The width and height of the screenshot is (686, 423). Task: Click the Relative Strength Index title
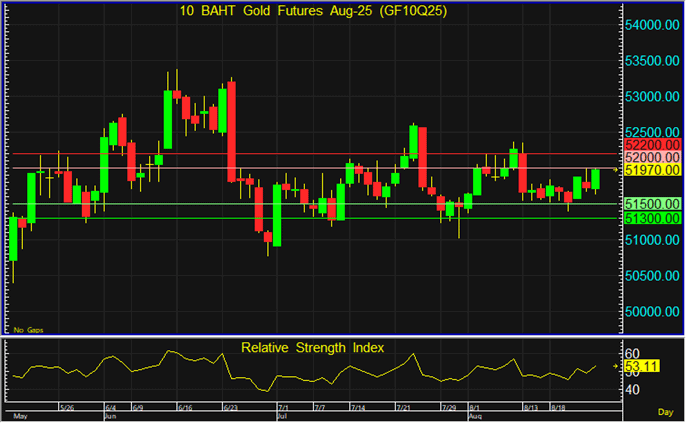(x=311, y=348)
